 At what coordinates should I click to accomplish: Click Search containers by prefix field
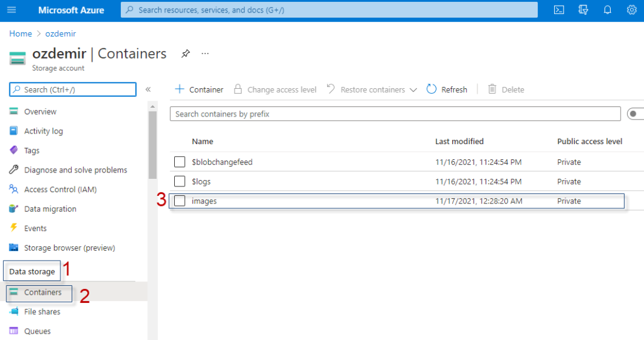(x=395, y=114)
